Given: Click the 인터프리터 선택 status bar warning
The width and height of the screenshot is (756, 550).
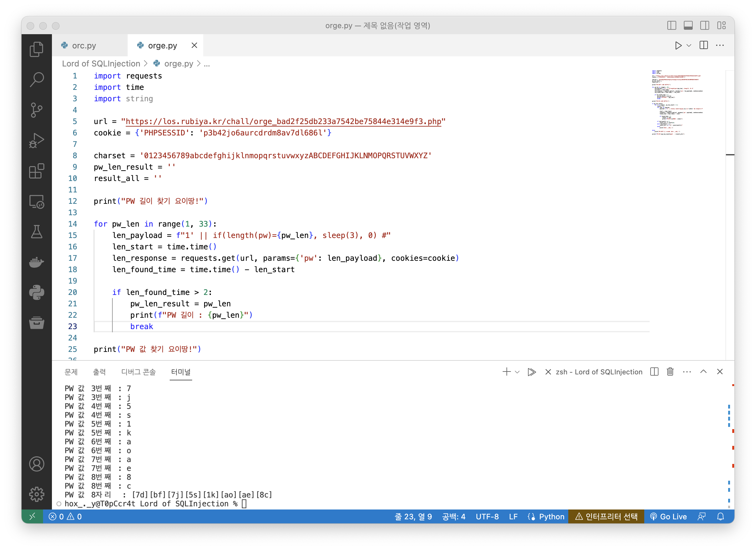Looking at the screenshot, I should point(606,516).
